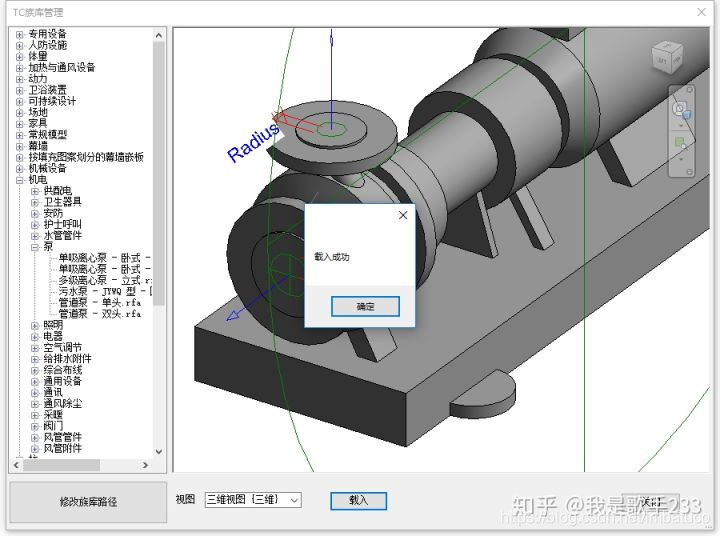Select 管道泵 - 单头.rfa family
The image size is (720, 536).
tap(99, 303)
